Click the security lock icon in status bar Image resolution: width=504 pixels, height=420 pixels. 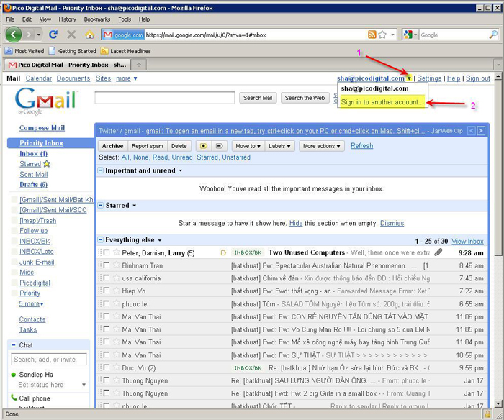pos(487,414)
